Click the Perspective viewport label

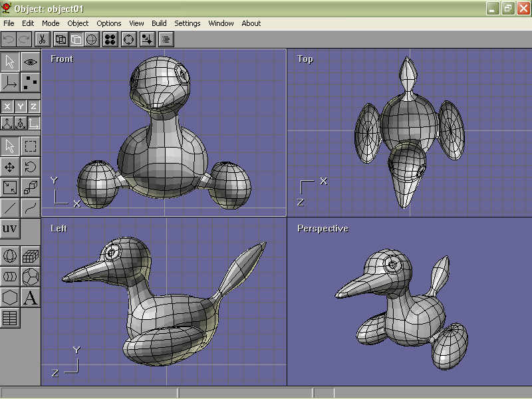(323, 228)
